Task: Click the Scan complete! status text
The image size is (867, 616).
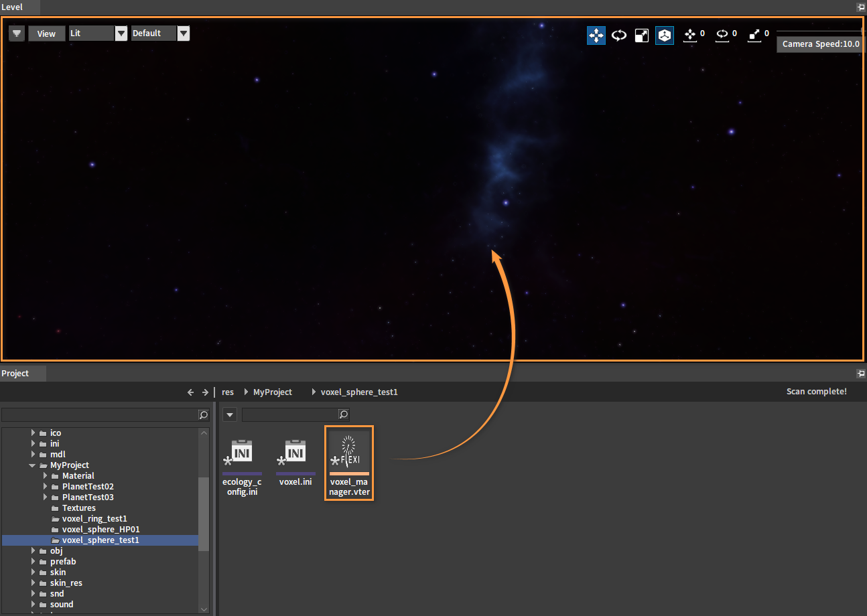Action: 817,392
